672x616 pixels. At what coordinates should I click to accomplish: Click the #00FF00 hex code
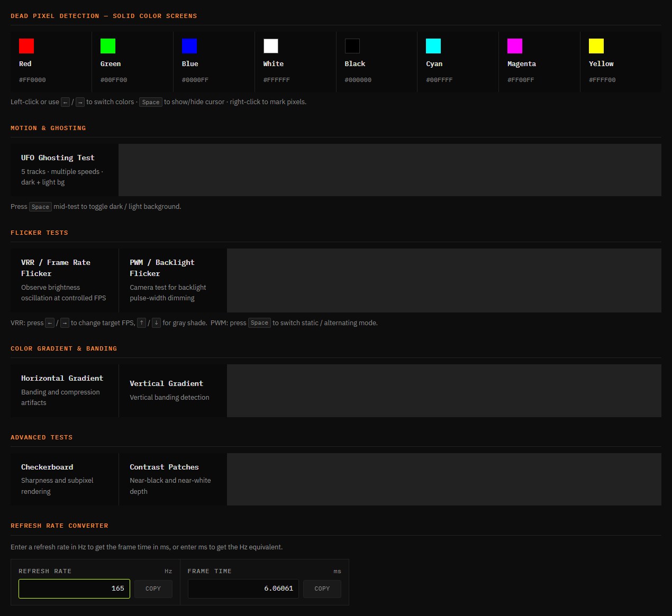pyautogui.click(x=114, y=80)
